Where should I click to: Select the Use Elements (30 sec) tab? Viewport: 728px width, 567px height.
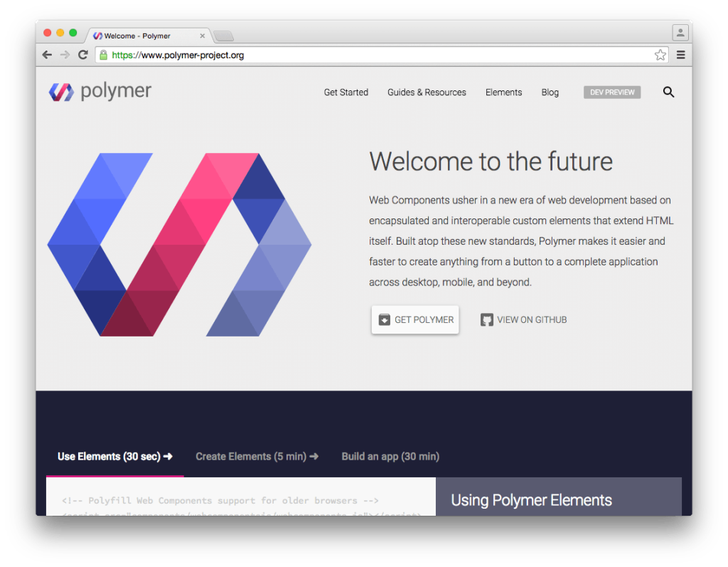pyautogui.click(x=114, y=456)
